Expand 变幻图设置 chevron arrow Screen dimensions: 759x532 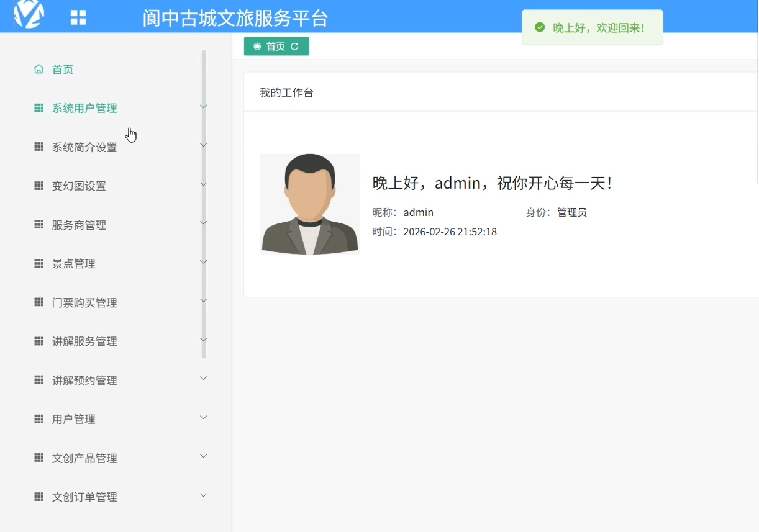click(x=203, y=184)
